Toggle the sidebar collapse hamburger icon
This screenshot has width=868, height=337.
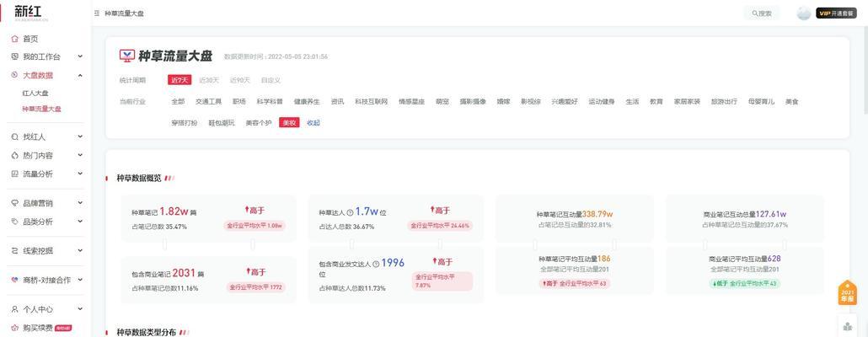[x=97, y=13]
